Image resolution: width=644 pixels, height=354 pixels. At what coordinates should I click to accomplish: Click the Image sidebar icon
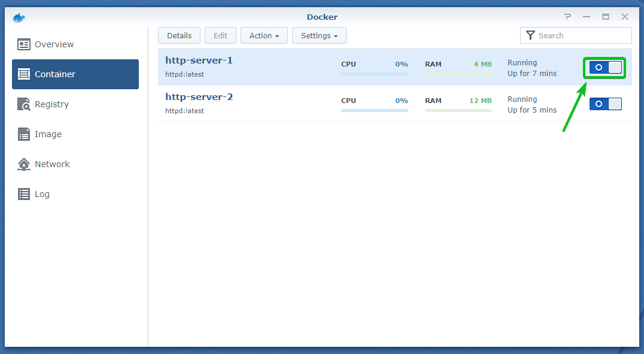tap(24, 134)
